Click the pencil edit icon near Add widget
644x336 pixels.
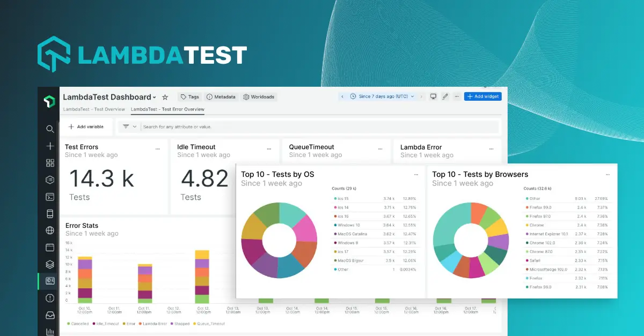[444, 96]
